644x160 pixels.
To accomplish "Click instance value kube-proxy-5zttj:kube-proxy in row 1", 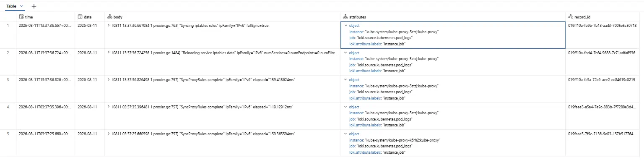I will click(x=402, y=31).
